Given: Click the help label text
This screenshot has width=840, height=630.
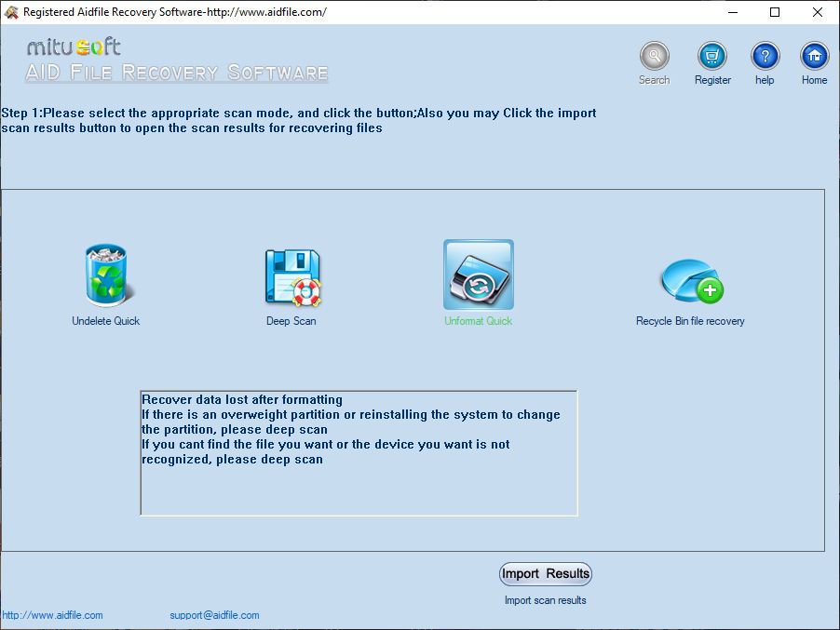Looking at the screenshot, I should tap(765, 80).
